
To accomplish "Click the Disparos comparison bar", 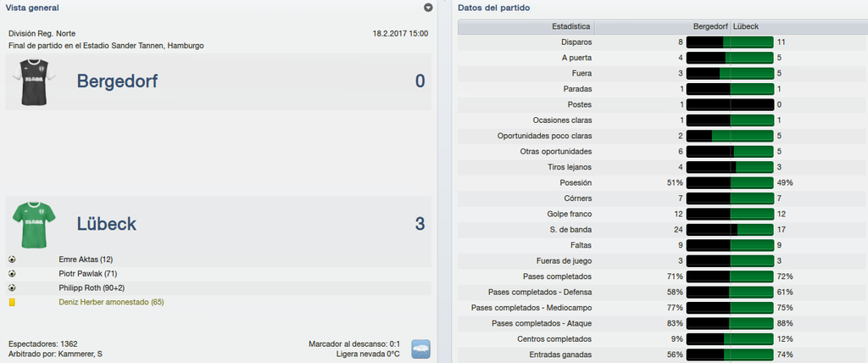I will (x=730, y=42).
